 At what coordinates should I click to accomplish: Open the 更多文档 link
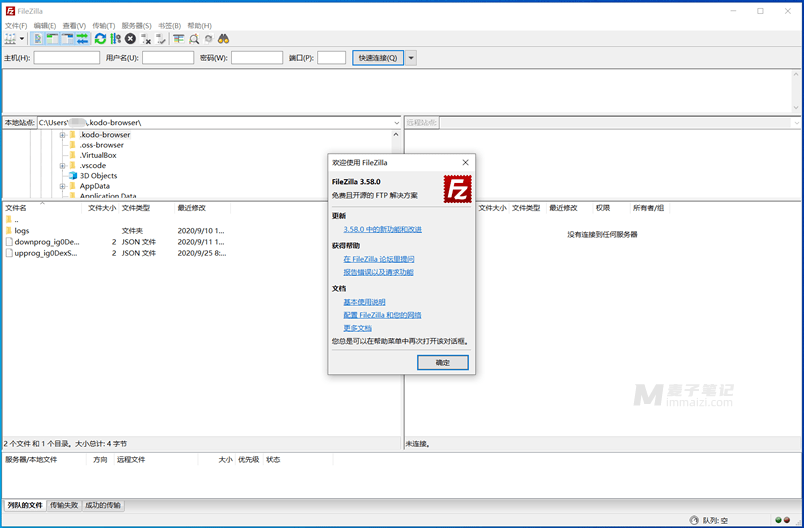coord(357,328)
